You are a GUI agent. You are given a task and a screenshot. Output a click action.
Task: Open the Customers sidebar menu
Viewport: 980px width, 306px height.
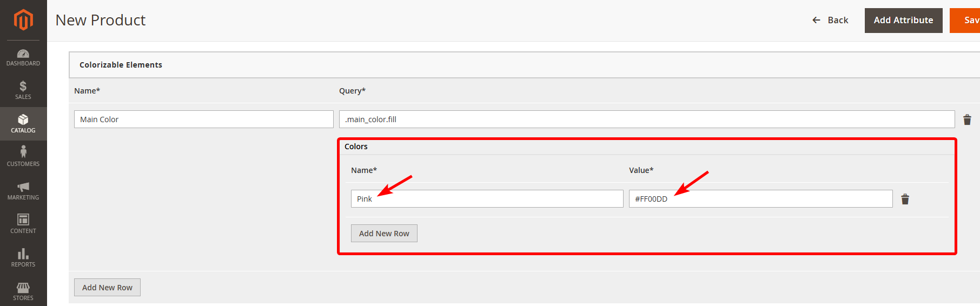click(x=23, y=157)
